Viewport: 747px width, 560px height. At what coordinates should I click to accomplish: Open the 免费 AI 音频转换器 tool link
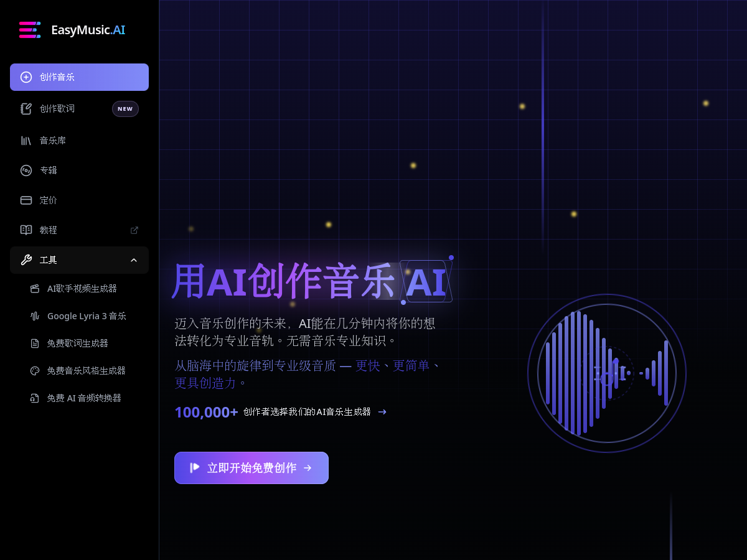84,398
